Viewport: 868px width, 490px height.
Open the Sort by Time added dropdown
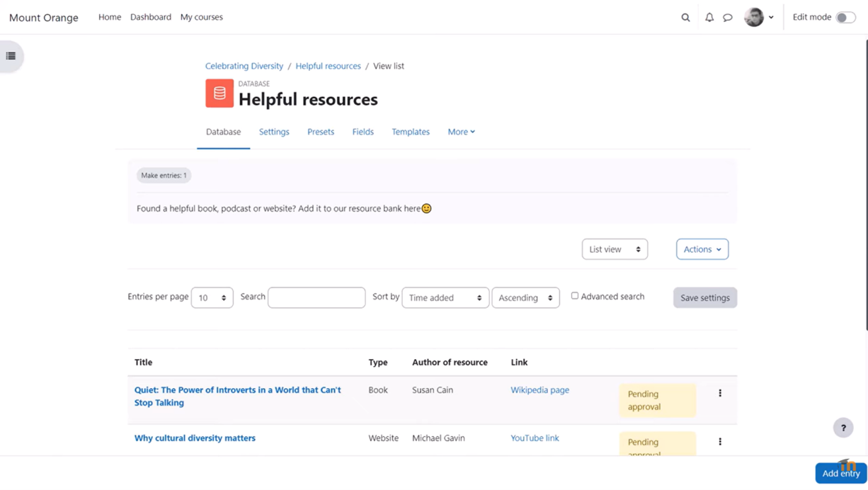[445, 298]
